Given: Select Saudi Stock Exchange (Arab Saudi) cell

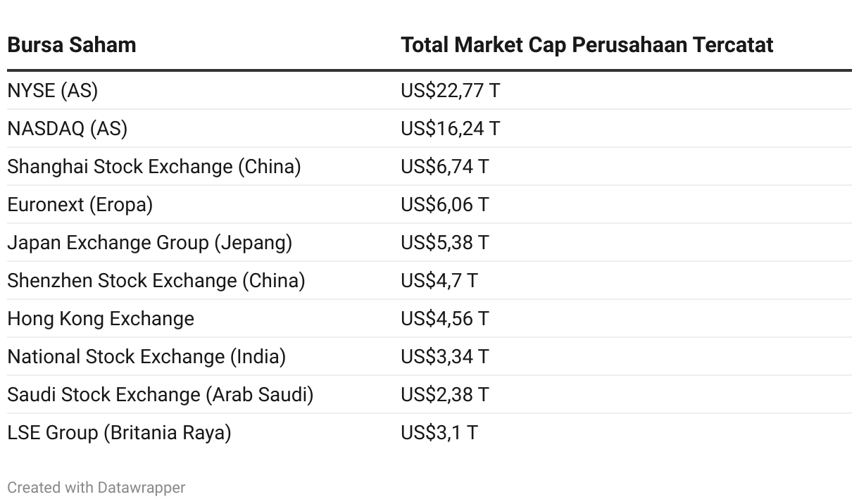Looking at the screenshot, I should [x=161, y=395].
